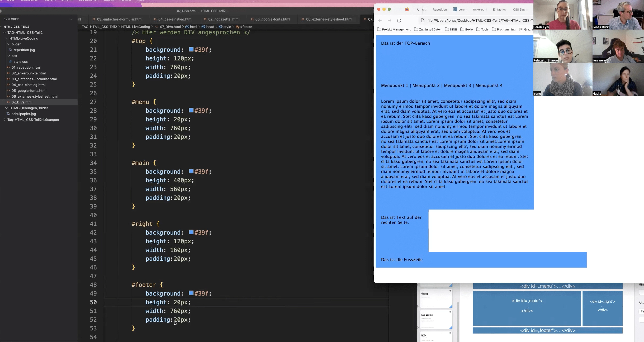The height and width of the screenshot is (342, 644).
Task: Open the Programming bookmarks folder
Action: tap(504, 29)
